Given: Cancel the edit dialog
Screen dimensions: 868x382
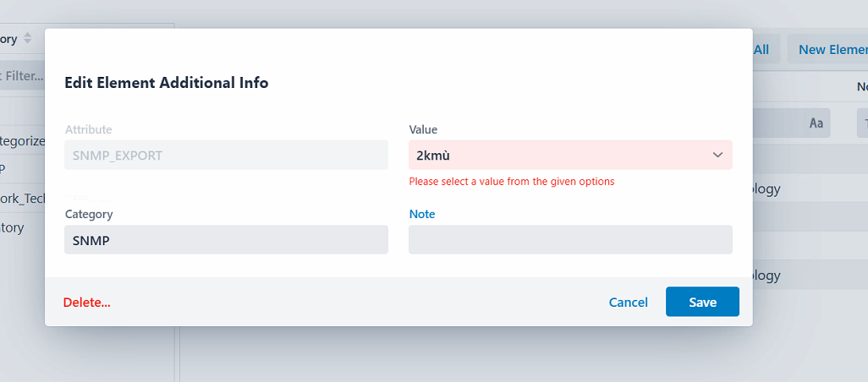Looking at the screenshot, I should coord(628,303).
